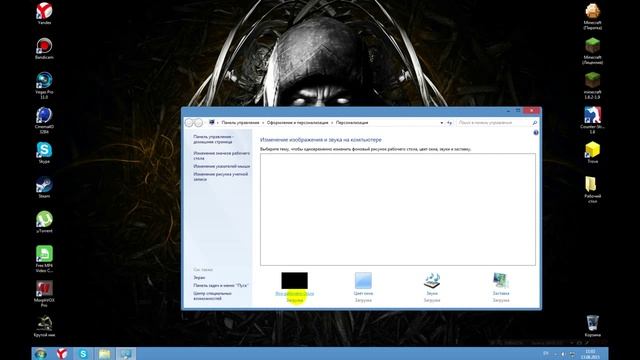Open Панель задач и меню Пуск link
Viewport: 640px width, 360px height.
click(x=221, y=285)
